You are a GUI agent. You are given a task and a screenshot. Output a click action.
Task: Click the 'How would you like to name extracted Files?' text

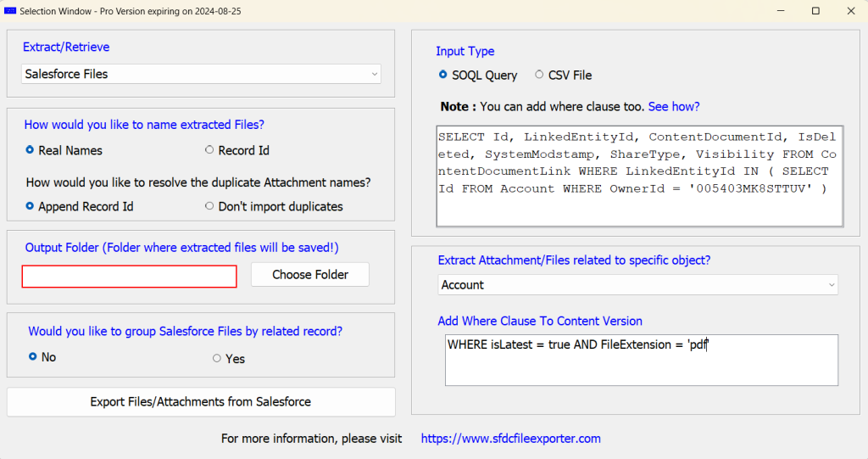click(x=144, y=125)
